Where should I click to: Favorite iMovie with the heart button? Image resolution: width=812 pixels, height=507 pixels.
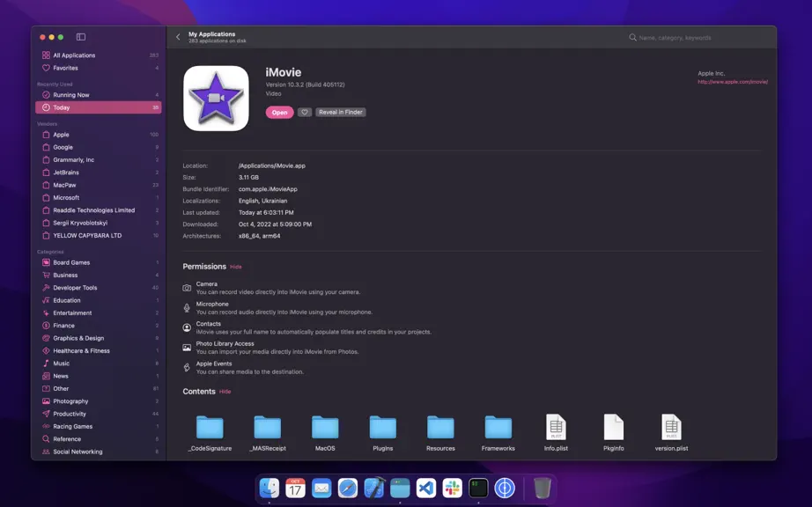coord(305,113)
